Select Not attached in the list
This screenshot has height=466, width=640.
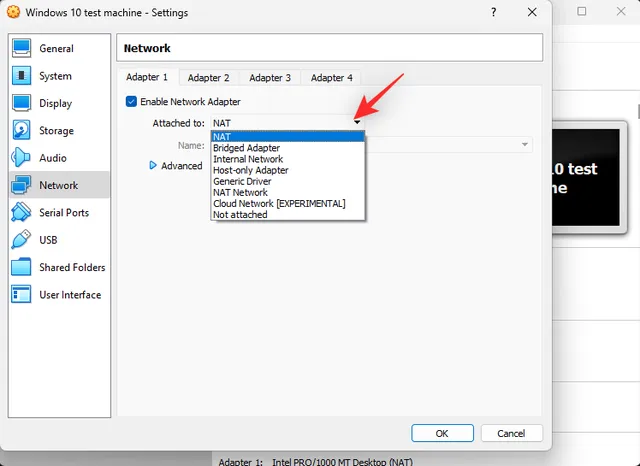click(240, 214)
